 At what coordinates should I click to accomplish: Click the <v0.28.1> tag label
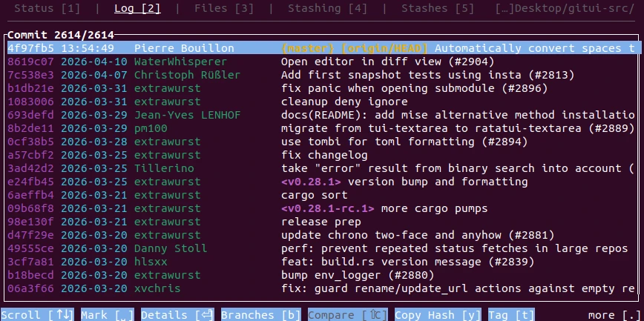(x=312, y=182)
